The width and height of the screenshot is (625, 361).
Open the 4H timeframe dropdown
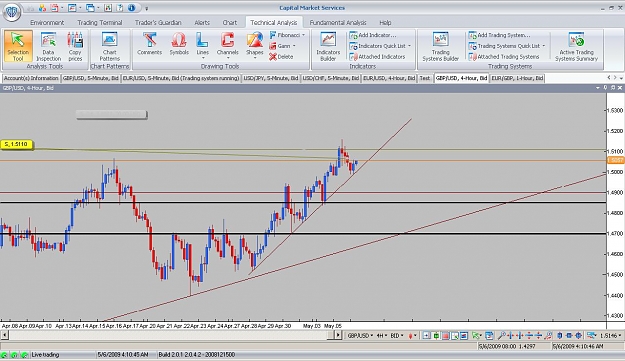(382, 335)
